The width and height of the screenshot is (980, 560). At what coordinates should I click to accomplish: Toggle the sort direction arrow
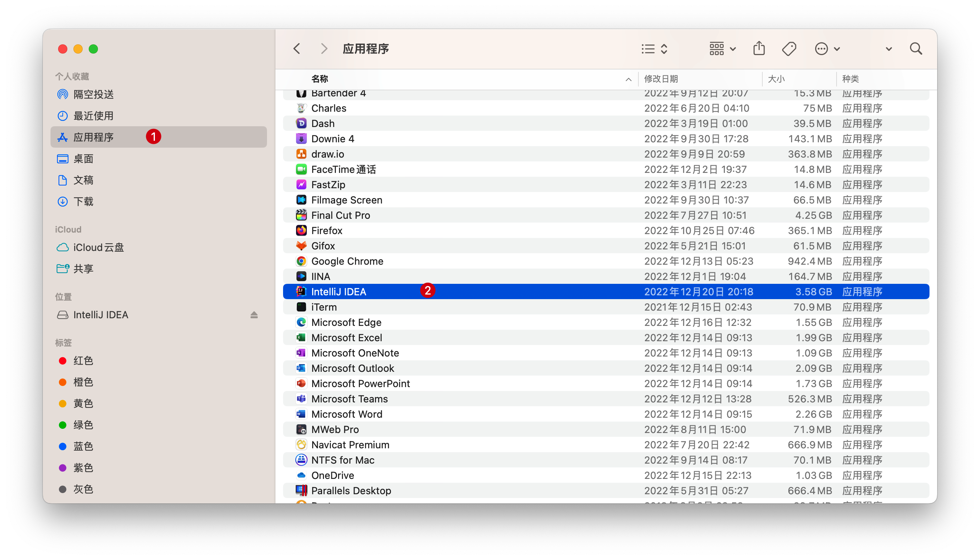[628, 79]
